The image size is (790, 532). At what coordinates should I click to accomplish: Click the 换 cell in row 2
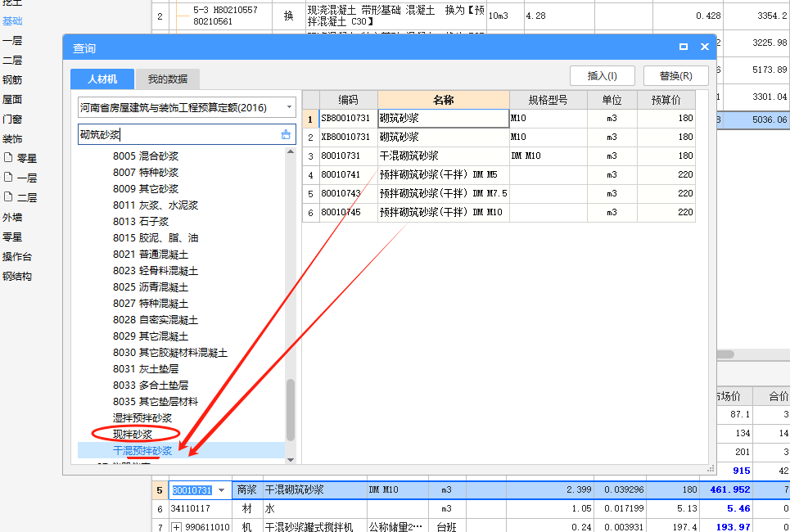coord(289,16)
